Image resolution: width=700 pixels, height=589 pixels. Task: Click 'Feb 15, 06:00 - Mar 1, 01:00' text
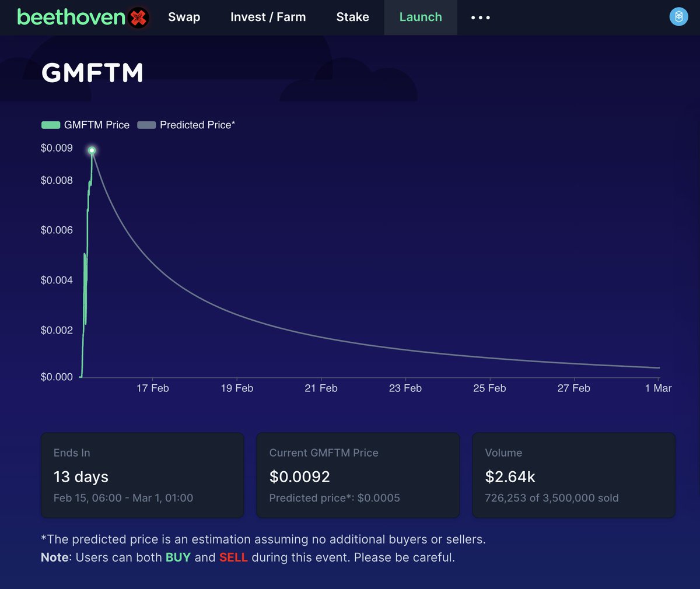click(123, 498)
